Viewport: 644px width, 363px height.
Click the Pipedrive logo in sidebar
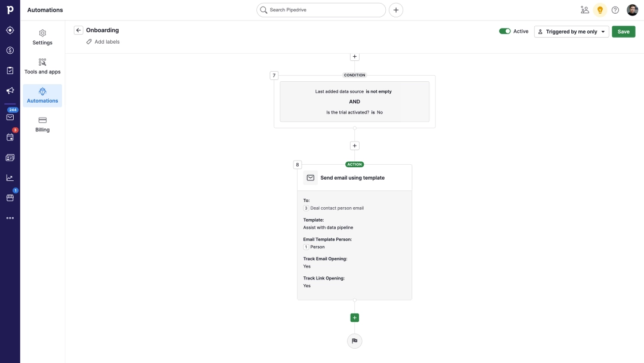pyautogui.click(x=10, y=10)
